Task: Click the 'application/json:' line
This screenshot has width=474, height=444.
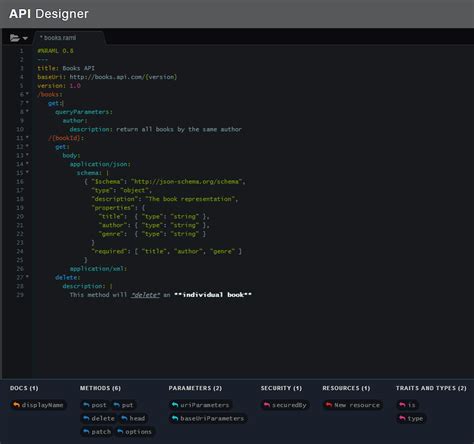Action: point(100,164)
